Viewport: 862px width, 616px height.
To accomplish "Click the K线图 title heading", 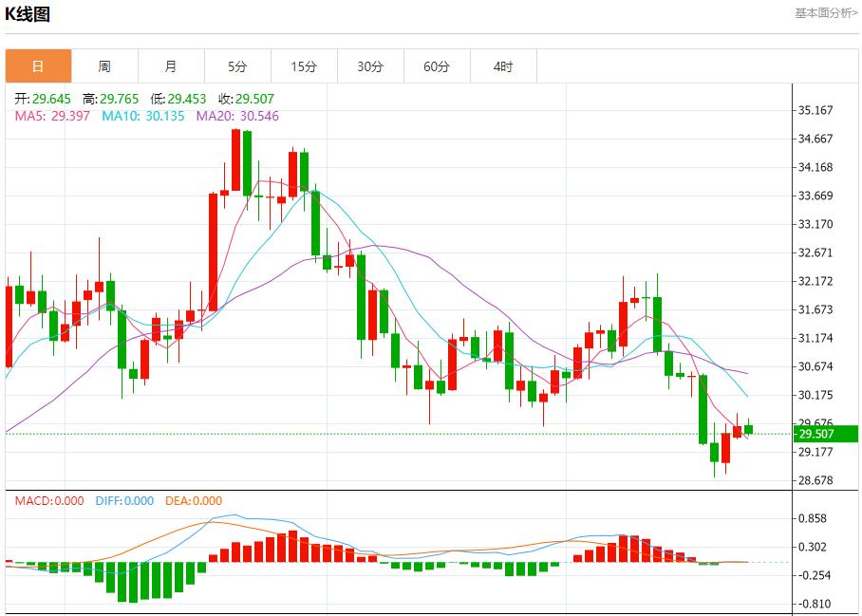I will click(28, 14).
